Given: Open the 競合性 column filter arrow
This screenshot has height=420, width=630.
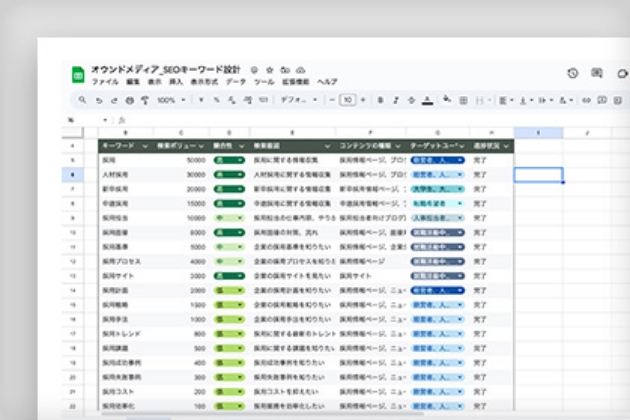Looking at the screenshot, I should click(241, 146).
